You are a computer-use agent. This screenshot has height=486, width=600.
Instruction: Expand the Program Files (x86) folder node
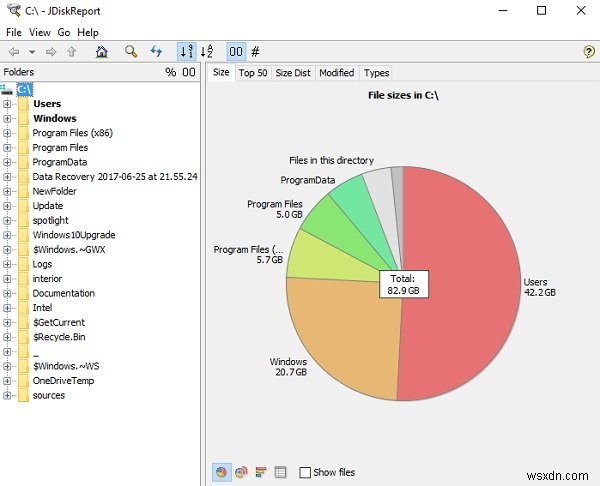point(7,133)
